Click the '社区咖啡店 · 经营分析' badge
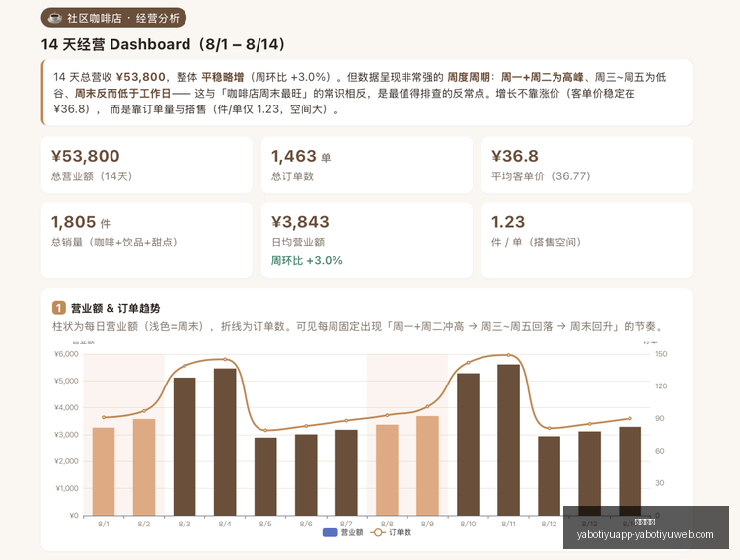The width and height of the screenshot is (740, 560). [x=113, y=18]
